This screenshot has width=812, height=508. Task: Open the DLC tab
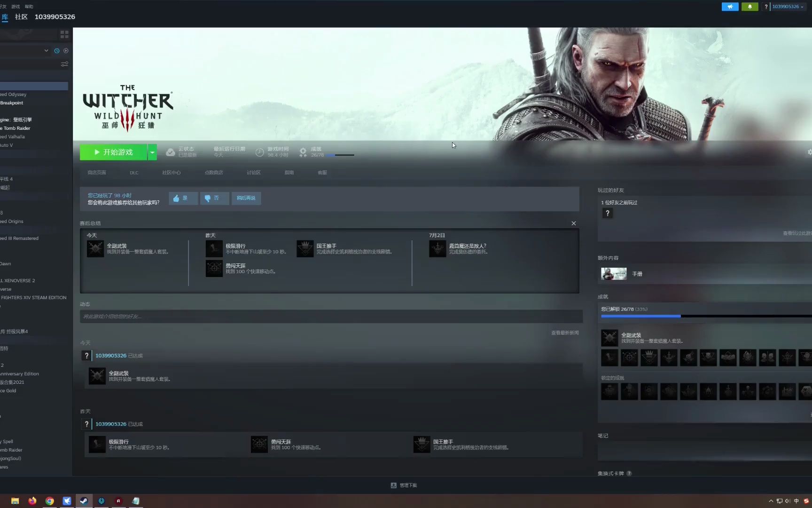click(134, 173)
